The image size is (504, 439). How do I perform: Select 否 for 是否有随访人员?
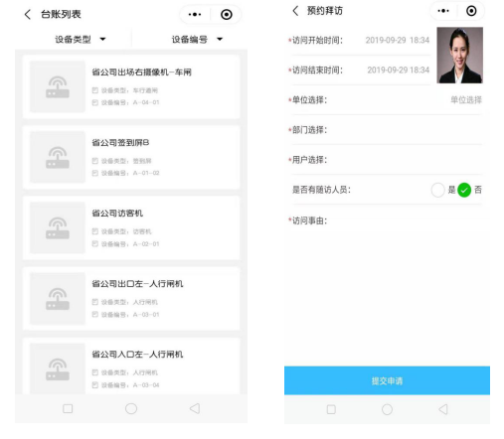pyautogui.click(x=464, y=190)
